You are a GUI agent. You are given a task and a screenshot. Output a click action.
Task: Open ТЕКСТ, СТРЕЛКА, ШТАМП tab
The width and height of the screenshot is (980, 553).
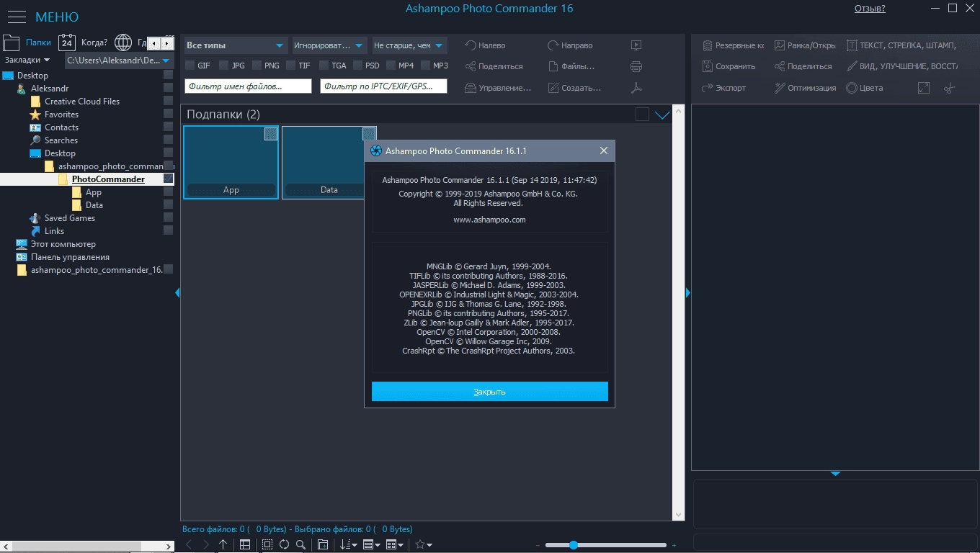pos(901,45)
